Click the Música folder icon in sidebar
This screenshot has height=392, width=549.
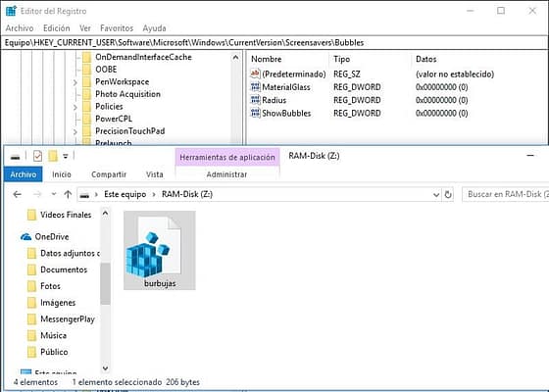31,335
